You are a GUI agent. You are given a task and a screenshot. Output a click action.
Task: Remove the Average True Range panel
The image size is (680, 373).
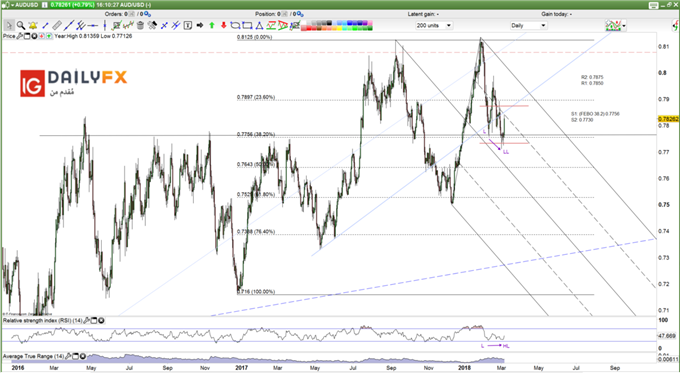coord(82,357)
